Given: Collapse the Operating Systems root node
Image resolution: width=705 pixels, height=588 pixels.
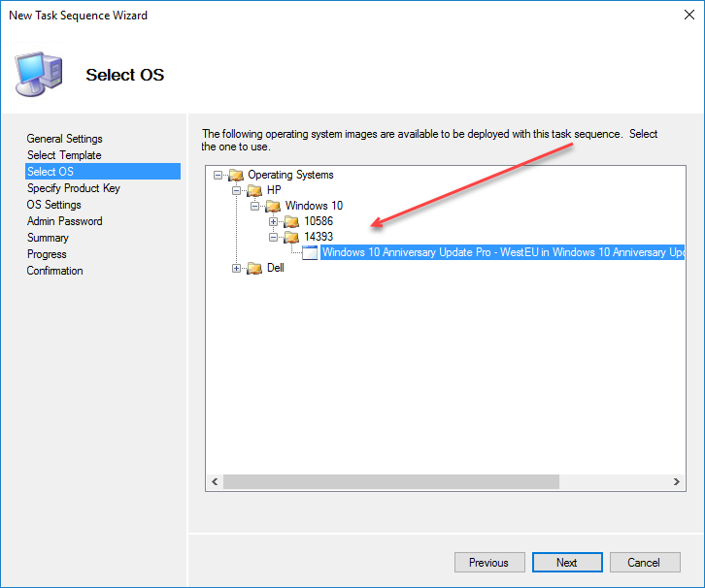Looking at the screenshot, I should tap(218, 176).
